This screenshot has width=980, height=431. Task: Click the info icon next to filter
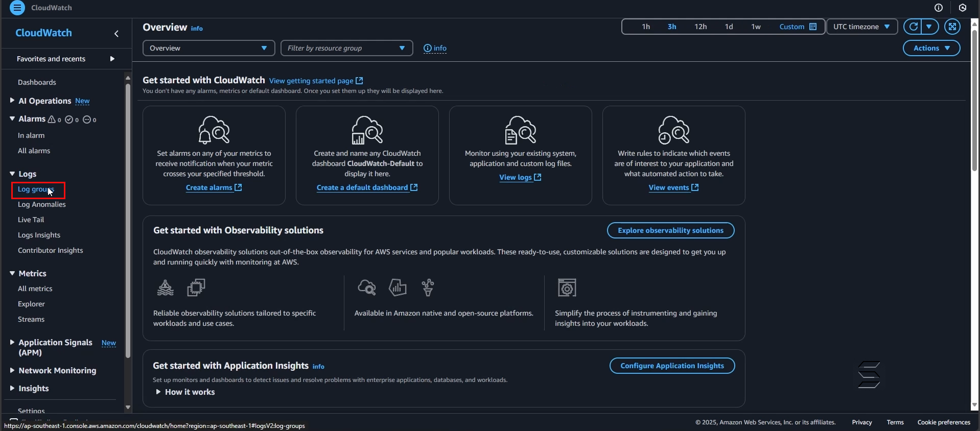[435, 48]
